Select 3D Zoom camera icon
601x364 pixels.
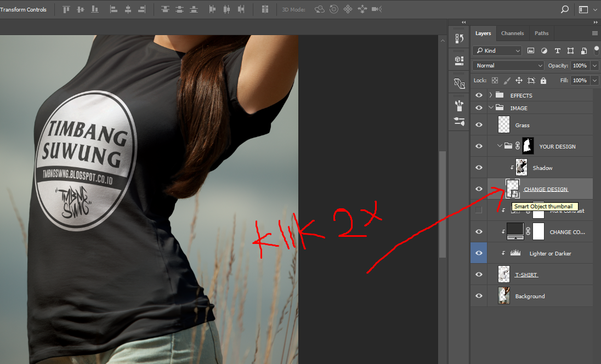coord(377,9)
